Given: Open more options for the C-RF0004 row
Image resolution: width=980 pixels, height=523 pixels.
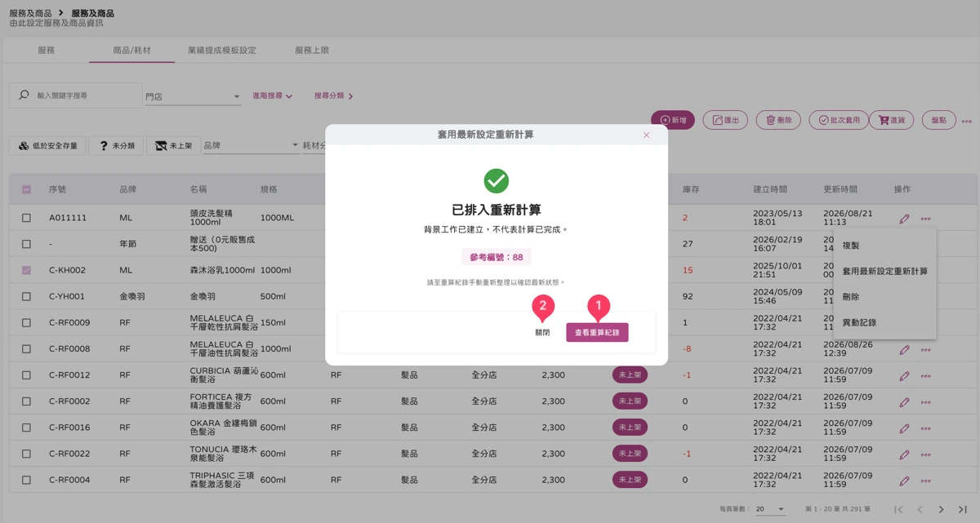Looking at the screenshot, I should coord(925,481).
